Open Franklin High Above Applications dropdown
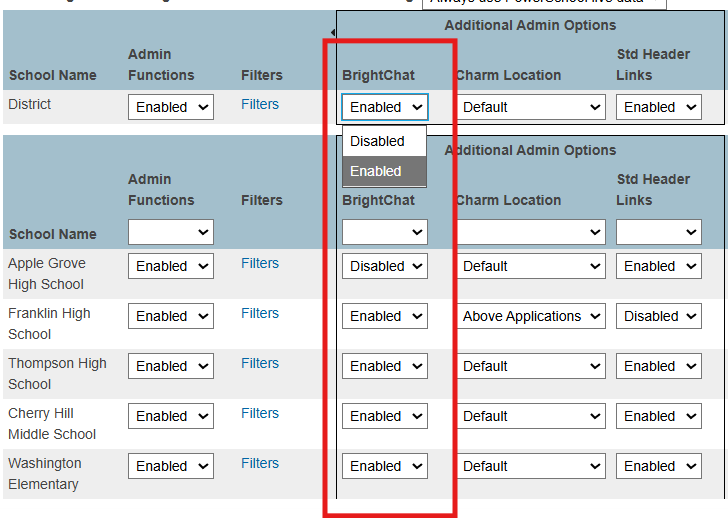The image size is (728, 518). 531,316
